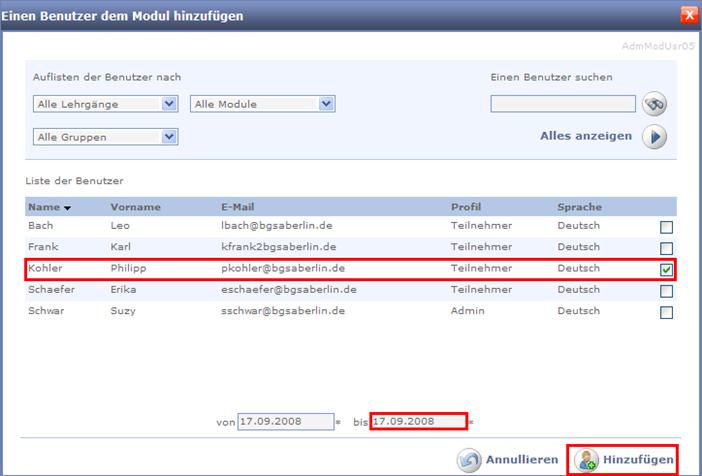
Task: Uncheck the Kohler Philipp checkbox
Action: 666,270
